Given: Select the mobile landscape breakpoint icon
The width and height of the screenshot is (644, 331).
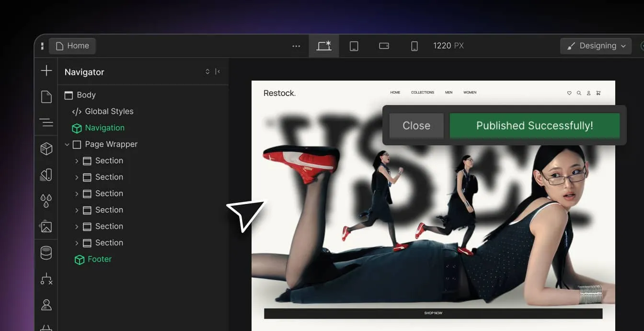Looking at the screenshot, I should [384, 46].
